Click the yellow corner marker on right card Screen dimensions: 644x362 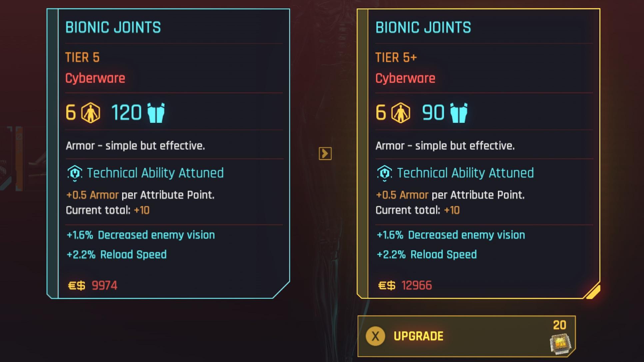pyautogui.click(x=593, y=292)
